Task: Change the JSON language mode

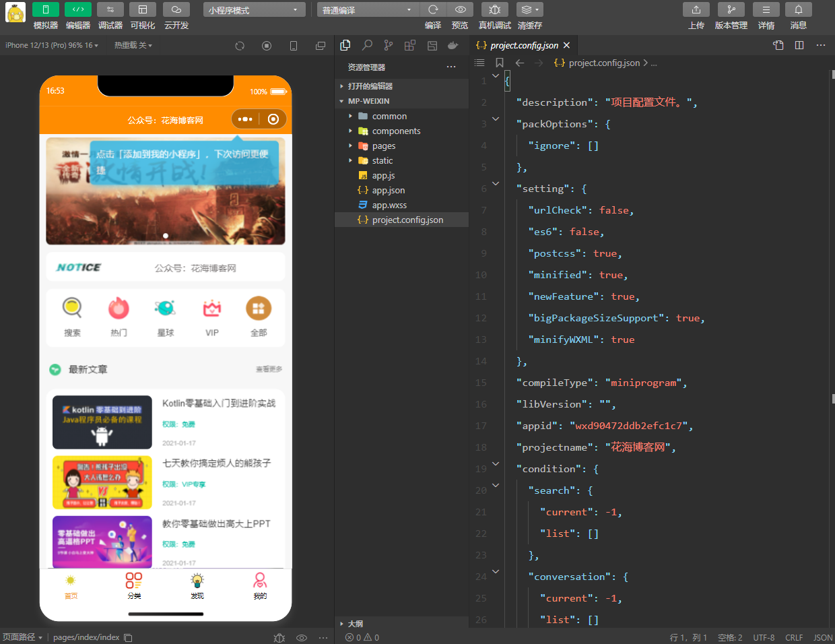Action: [x=823, y=637]
